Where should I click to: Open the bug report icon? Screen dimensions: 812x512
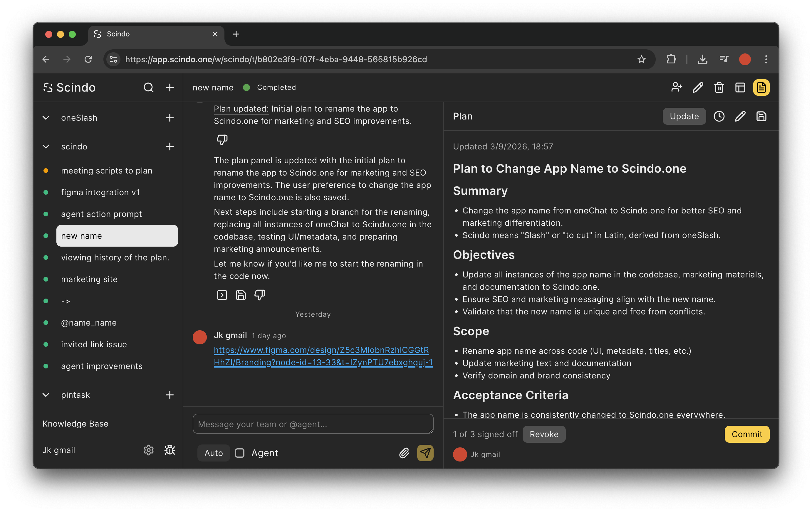[x=170, y=450]
